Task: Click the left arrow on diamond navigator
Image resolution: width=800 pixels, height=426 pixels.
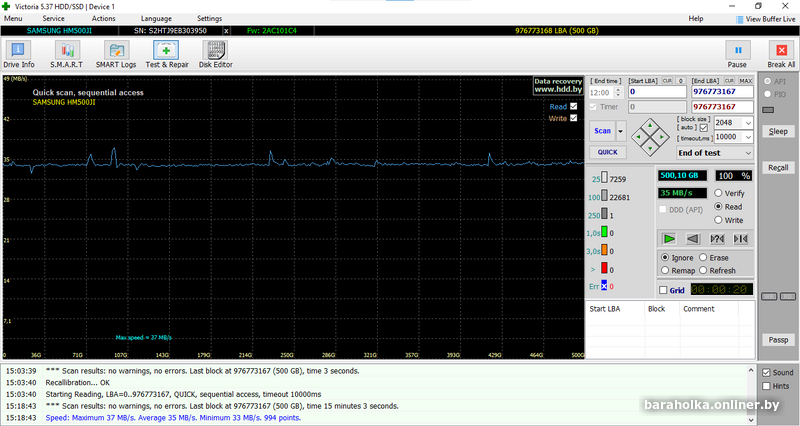Action: [x=638, y=137]
